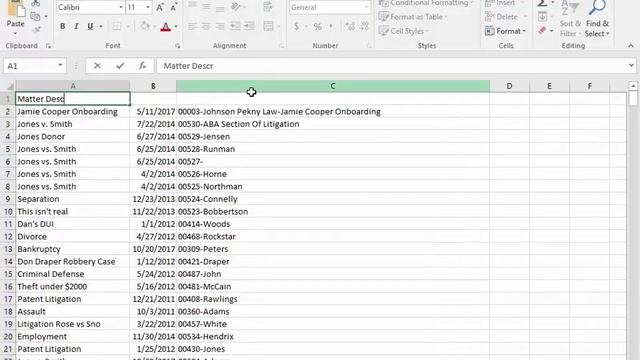Screen dimensions: 640x360
Task: Open the font name dropdown
Action: pos(120,7)
